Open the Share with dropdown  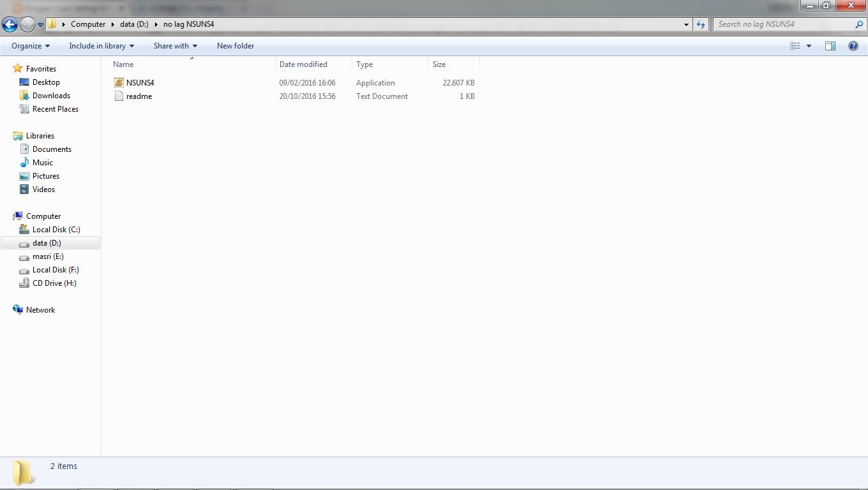click(175, 45)
